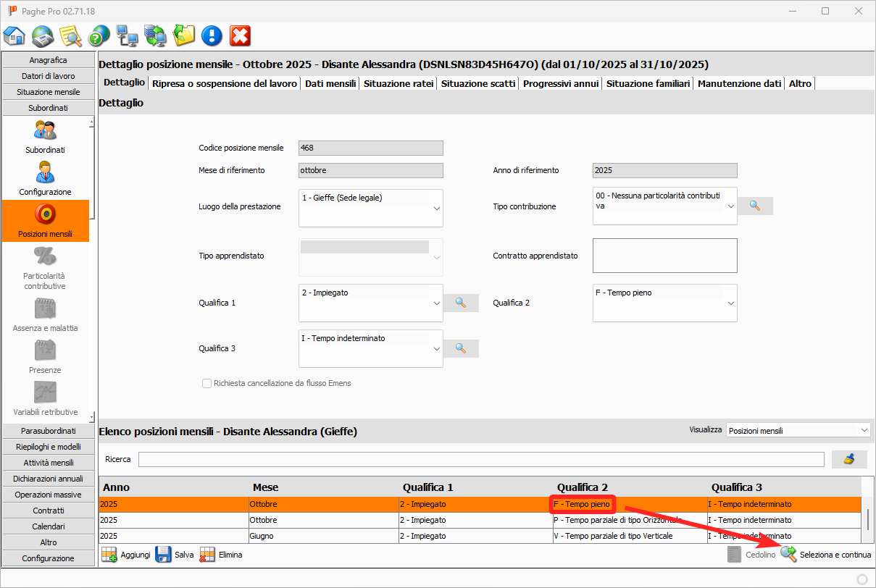876x588 pixels.
Task: Toggle Richiesta cancellazione da flusso Emens checkbox
Action: click(207, 383)
